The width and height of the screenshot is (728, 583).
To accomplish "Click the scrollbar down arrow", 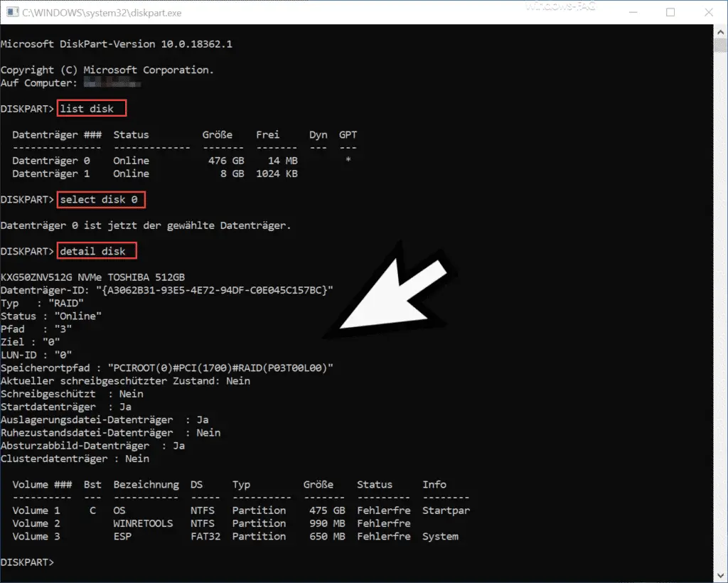I will tap(721, 576).
